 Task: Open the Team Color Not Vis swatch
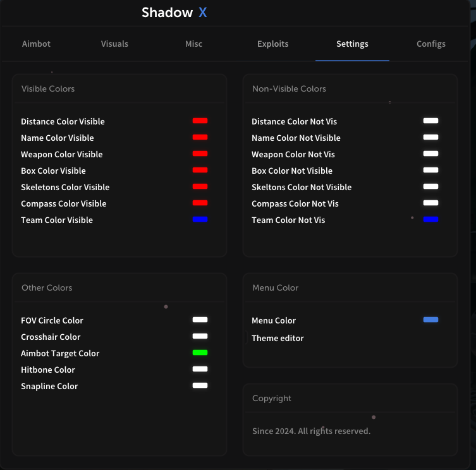pos(430,219)
